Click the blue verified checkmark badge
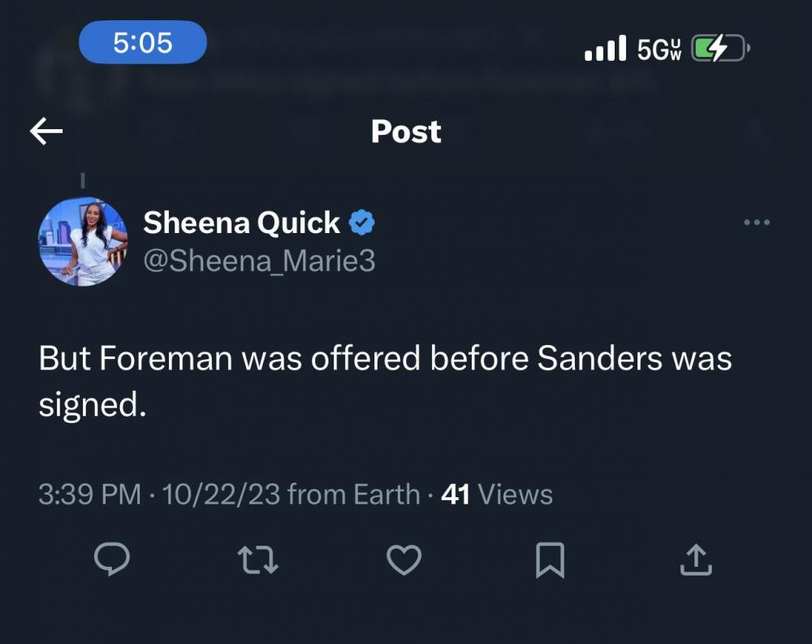The width and height of the screenshot is (812, 644). tap(361, 222)
